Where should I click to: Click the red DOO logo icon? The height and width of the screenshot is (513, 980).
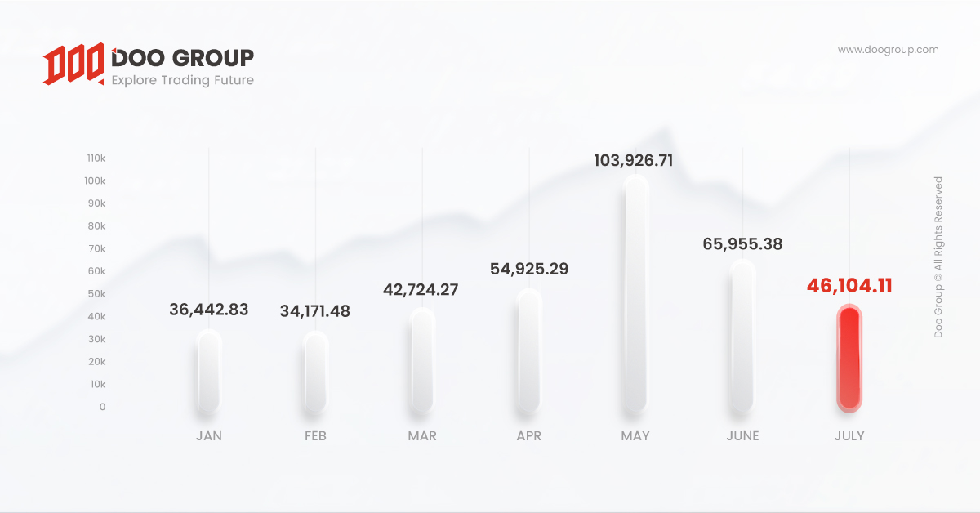73,65
